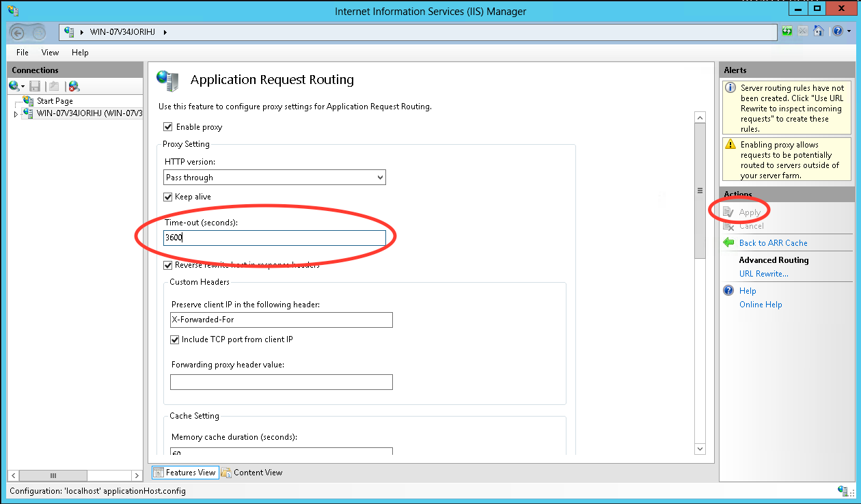Open the File menu
The height and width of the screenshot is (504, 861).
[x=23, y=53]
